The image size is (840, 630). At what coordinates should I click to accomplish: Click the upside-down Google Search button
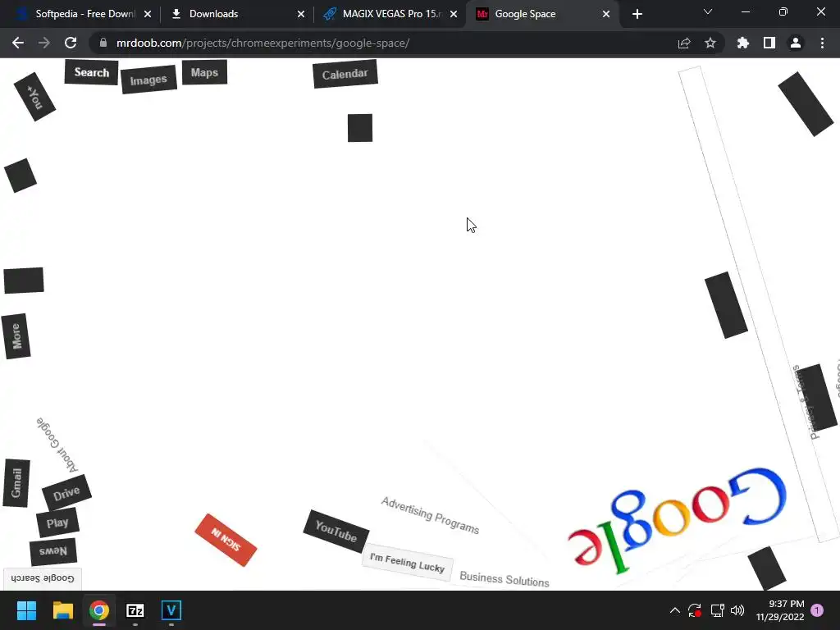(43, 578)
